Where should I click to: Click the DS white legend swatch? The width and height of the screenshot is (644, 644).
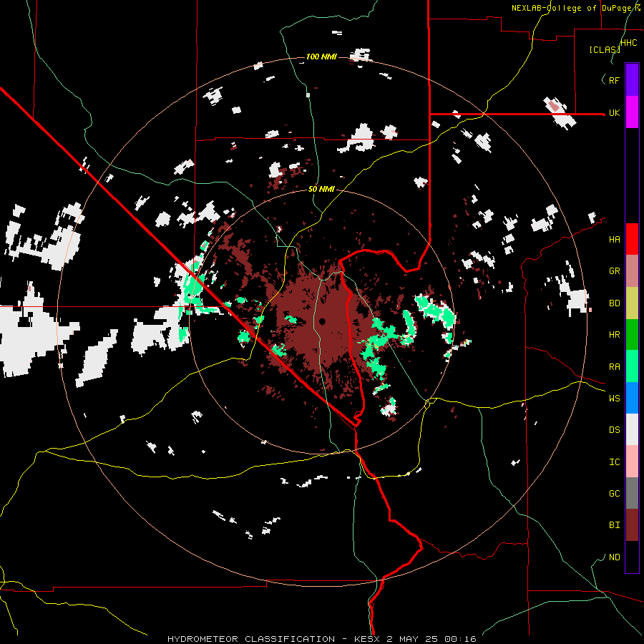(632, 429)
